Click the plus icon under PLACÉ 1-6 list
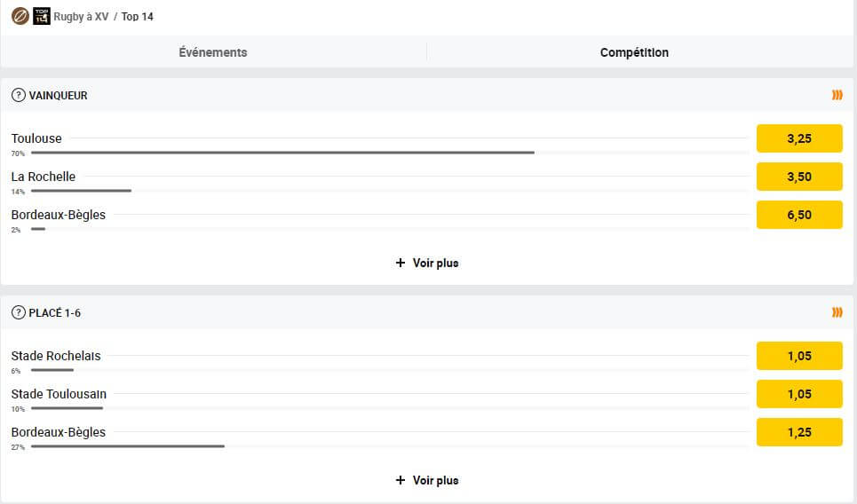The height and width of the screenshot is (504, 857). 401,480
